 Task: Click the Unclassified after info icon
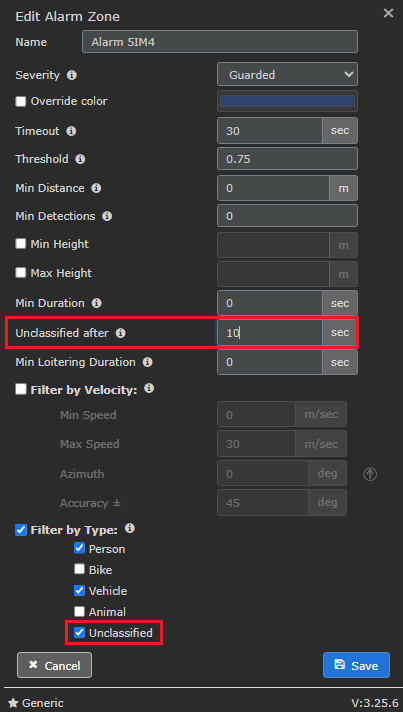[120, 333]
